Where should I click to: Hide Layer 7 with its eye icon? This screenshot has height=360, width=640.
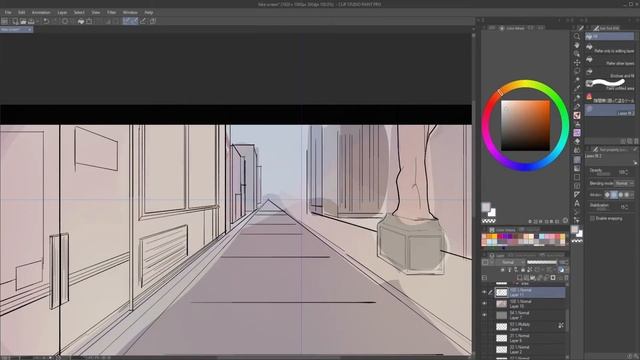pos(484,315)
